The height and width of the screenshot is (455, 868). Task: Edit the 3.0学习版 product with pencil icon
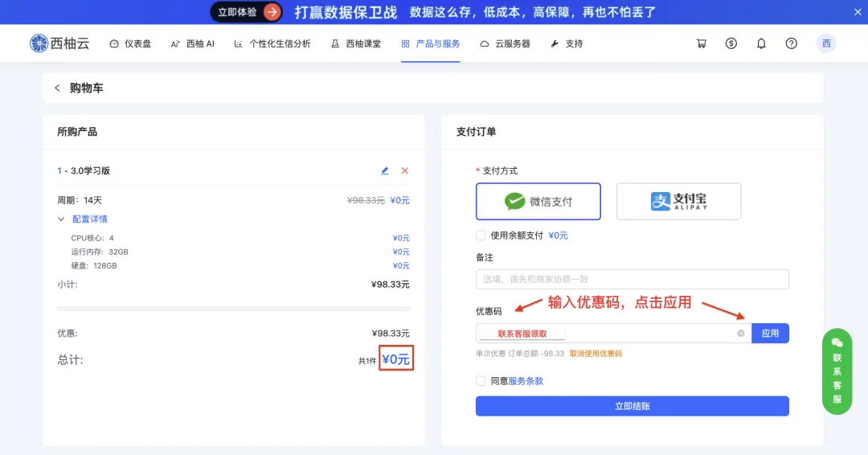(385, 170)
